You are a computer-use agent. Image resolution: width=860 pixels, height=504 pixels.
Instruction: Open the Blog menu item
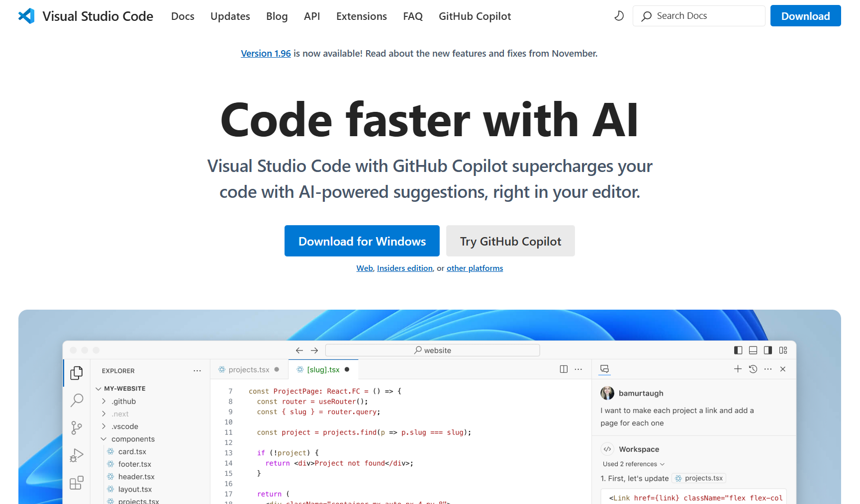(277, 16)
